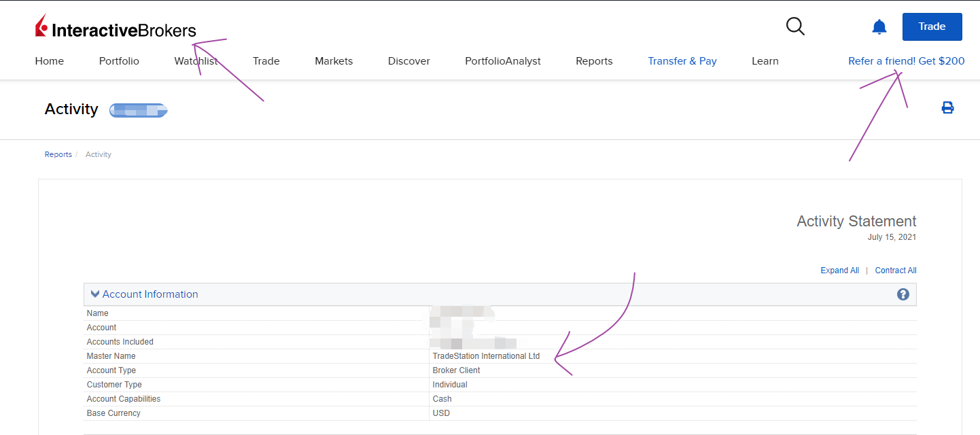The width and height of the screenshot is (980, 435).
Task: Click the Activity Statement heading
Action: [x=856, y=222]
